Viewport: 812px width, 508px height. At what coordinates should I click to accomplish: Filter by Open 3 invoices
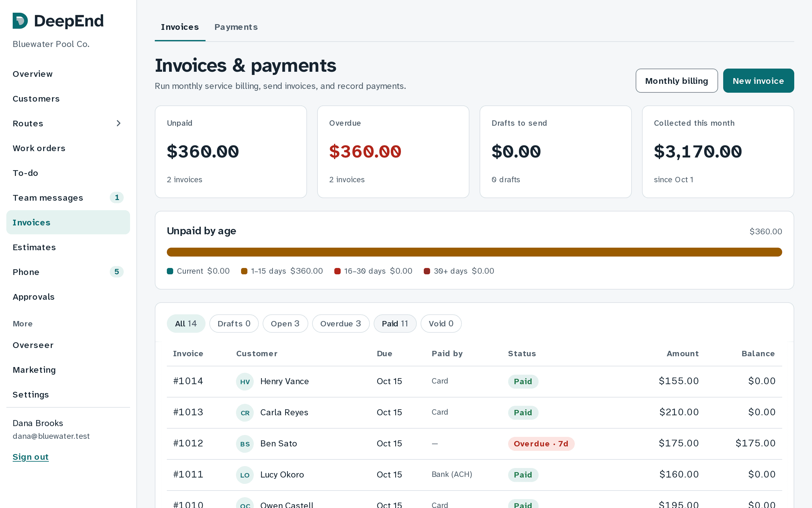(285, 324)
